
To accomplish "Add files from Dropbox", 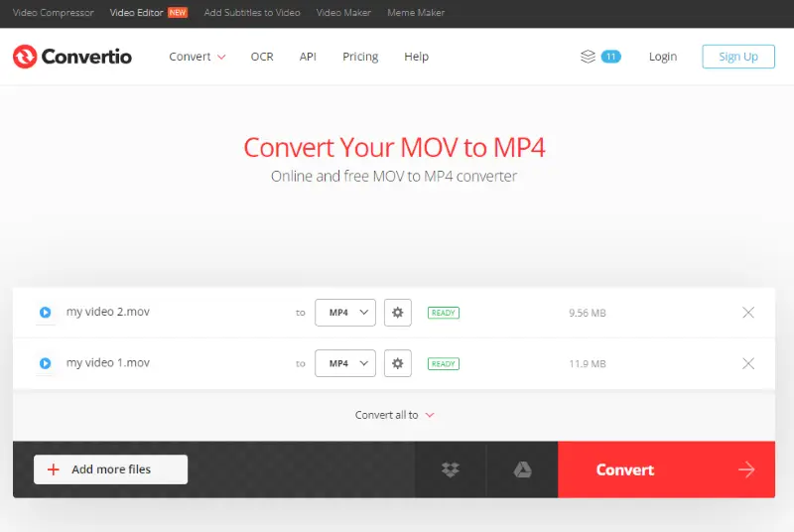I will (x=451, y=469).
